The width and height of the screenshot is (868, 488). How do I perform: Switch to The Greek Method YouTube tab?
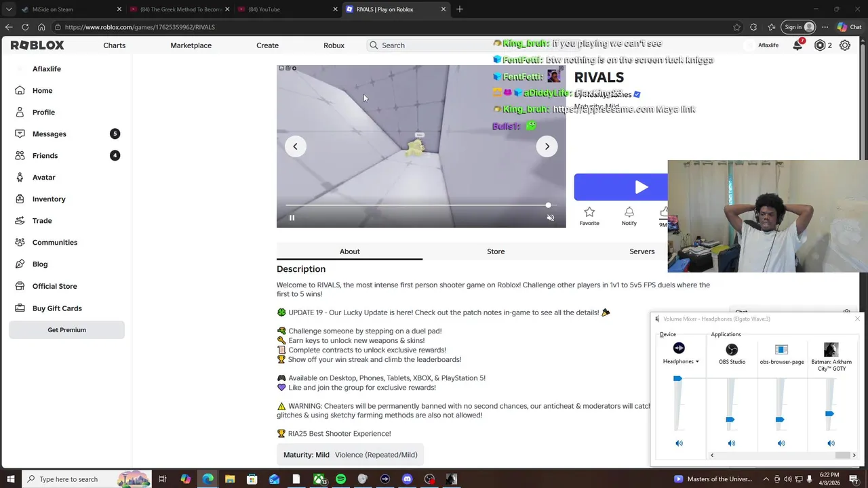click(x=180, y=9)
